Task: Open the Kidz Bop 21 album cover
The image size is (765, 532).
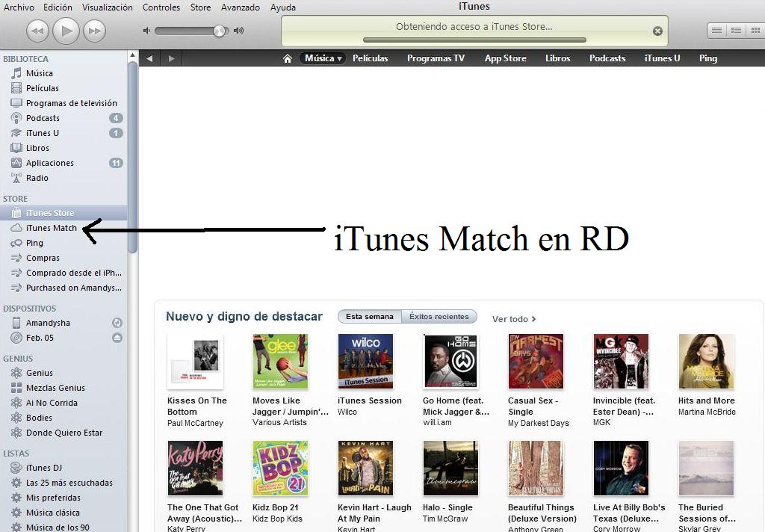Action: tap(280, 468)
